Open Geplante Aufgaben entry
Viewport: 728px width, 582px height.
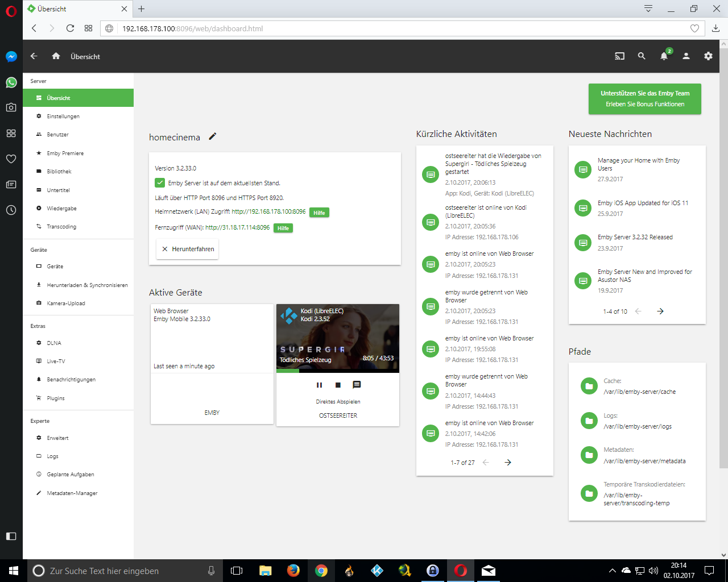(78, 475)
